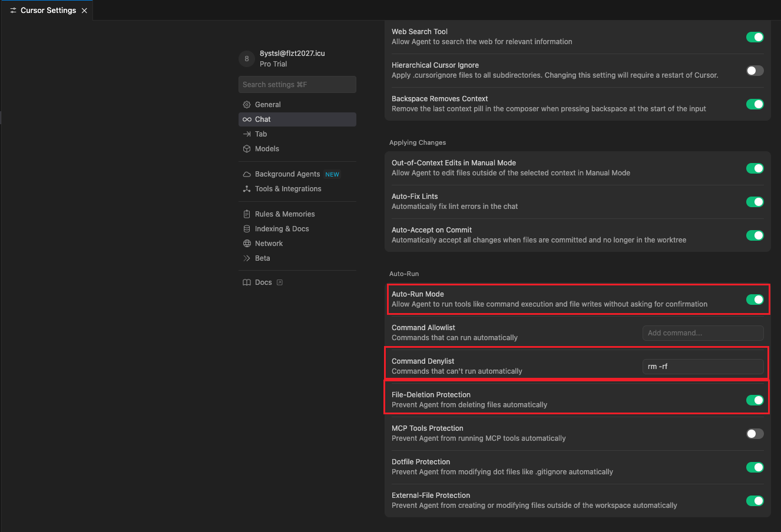781x532 pixels.
Task: Click the Chat infinity icon
Action: [247, 119]
